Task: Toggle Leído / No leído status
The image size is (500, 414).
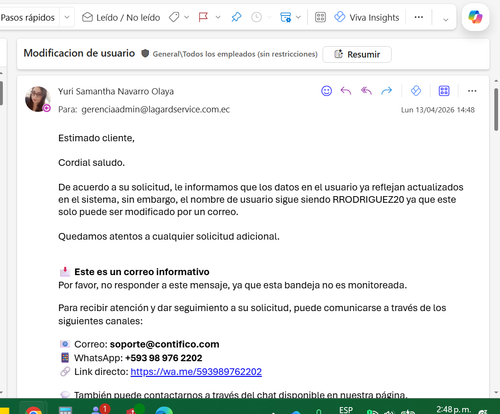Action: pos(121,17)
